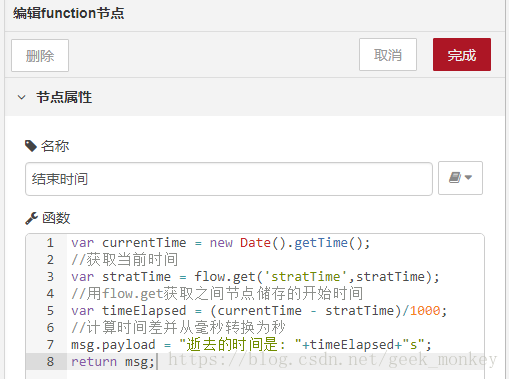
Task: Click line number 6 in the gutter
Action: click(50, 328)
